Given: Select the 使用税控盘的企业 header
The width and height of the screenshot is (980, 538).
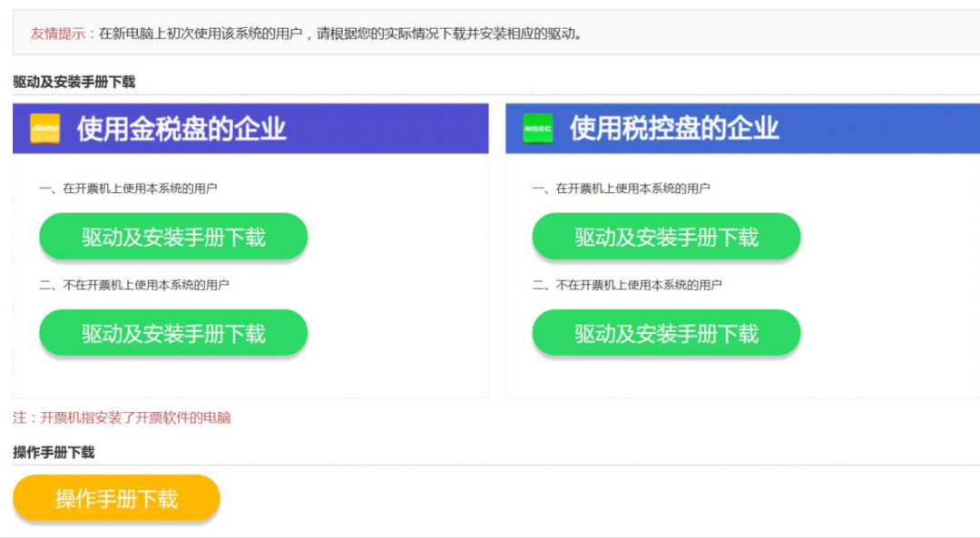Looking at the screenshot, I should pyautogui.click(x=742, y=128).
